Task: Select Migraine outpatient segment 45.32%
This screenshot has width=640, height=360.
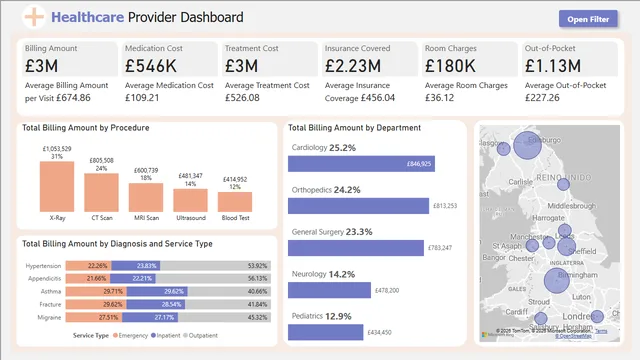Action: (224, 317)
